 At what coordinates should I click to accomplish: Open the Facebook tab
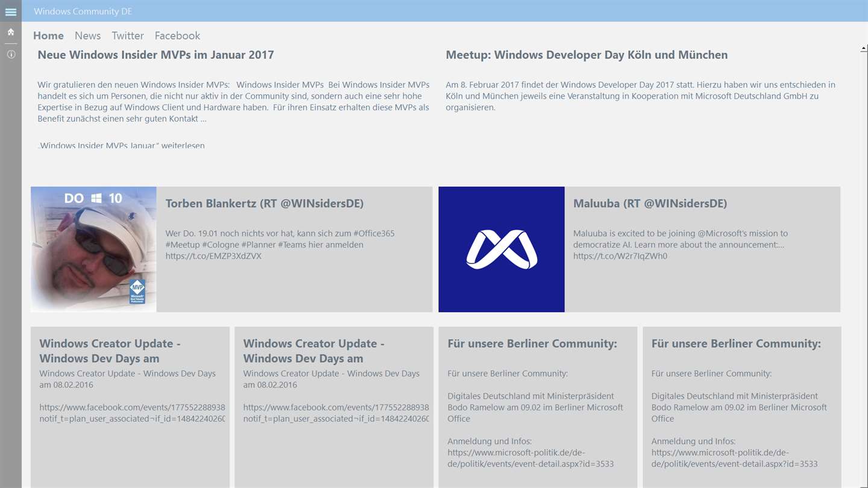(177, 36)
